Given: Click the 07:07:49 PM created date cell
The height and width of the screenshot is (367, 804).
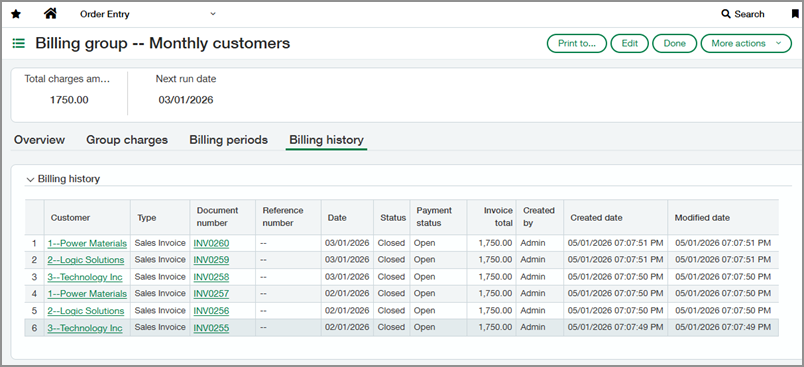Looking at the screenshot, I should [x=615, y=328].
